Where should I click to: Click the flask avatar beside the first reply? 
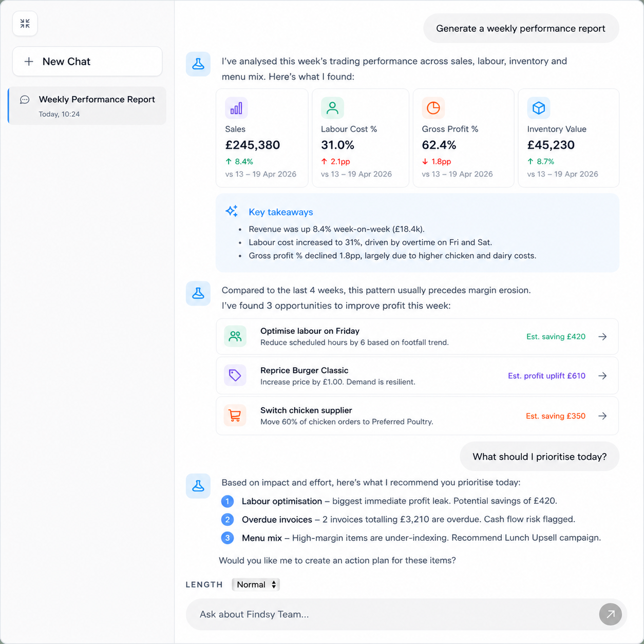point(198,64)
